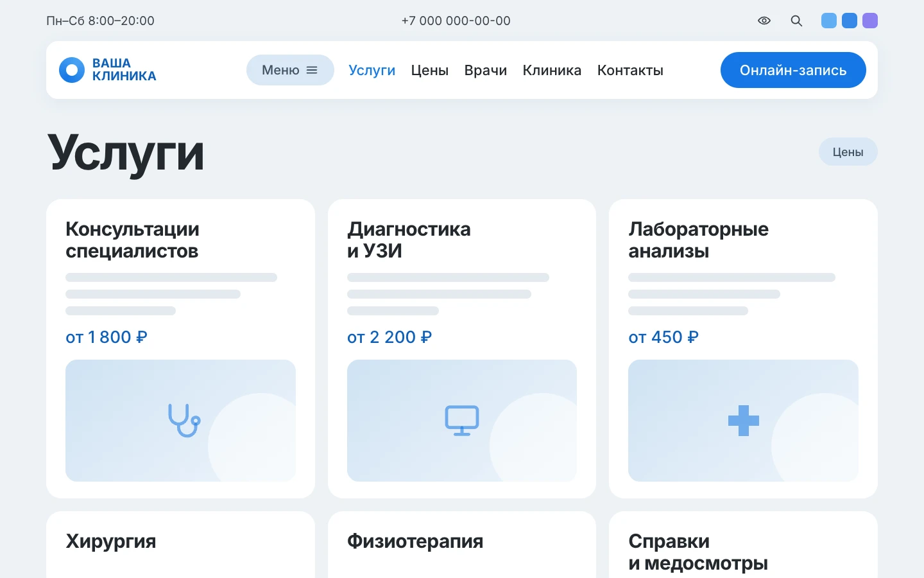Click the working hours Пн–Сб 8:00–20:00
Image resolution: width=924 pixels, height=578 pixels.
click(x=100, y=21)
